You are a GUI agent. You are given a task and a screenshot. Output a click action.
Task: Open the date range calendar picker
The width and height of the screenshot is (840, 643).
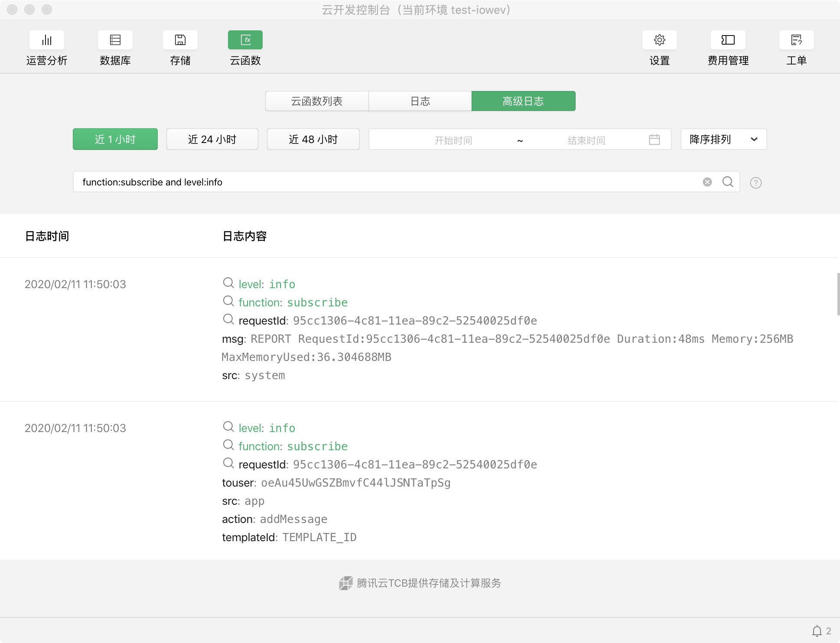pyautogui.click(x=654, y=140)
